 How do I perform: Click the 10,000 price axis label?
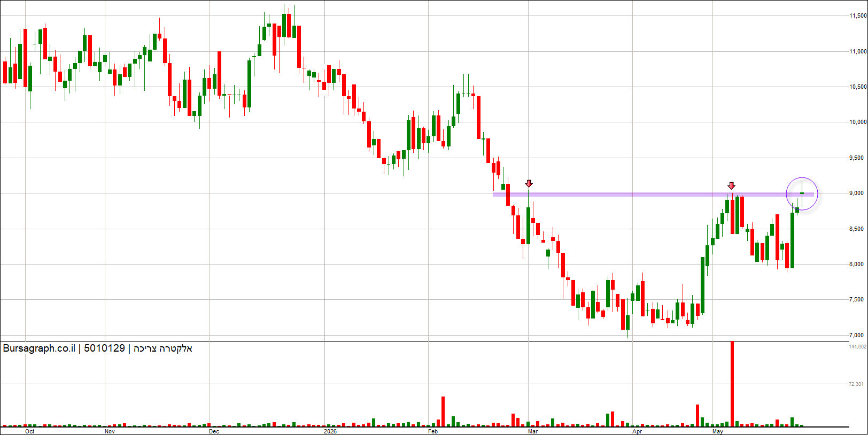pos(858,122)
